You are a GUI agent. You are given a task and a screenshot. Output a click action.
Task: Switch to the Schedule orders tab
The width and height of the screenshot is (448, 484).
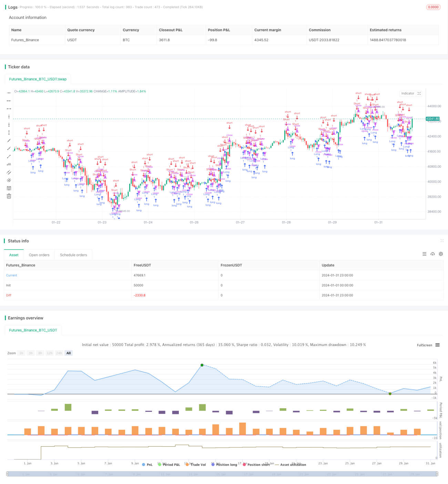point(73,255)
